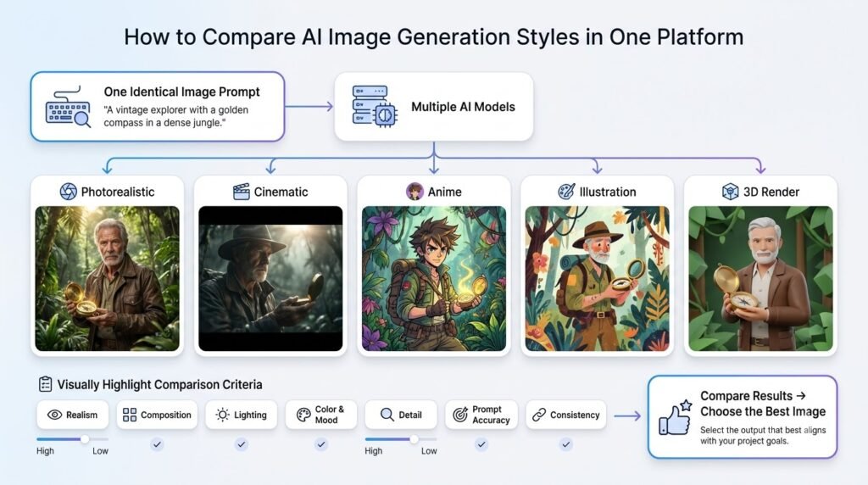
Task: Select the Color & Mood criterion chip
Action: 321,415
